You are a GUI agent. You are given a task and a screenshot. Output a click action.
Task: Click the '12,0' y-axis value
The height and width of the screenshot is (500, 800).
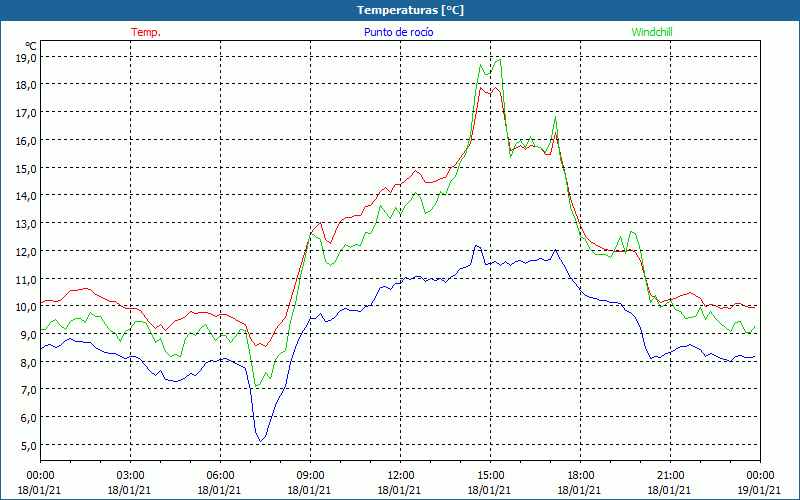[26, 252]
